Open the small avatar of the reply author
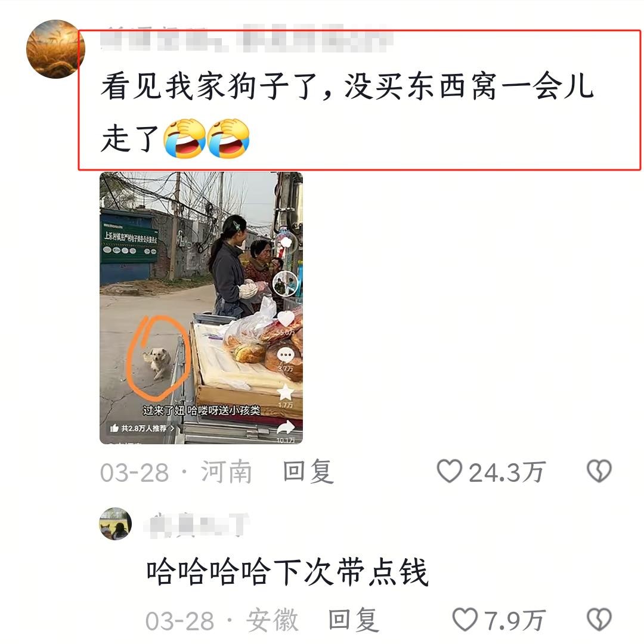Image resolution: width=644 pixels, height=644 pixels. pyautogui.click(x=116, y=524)
